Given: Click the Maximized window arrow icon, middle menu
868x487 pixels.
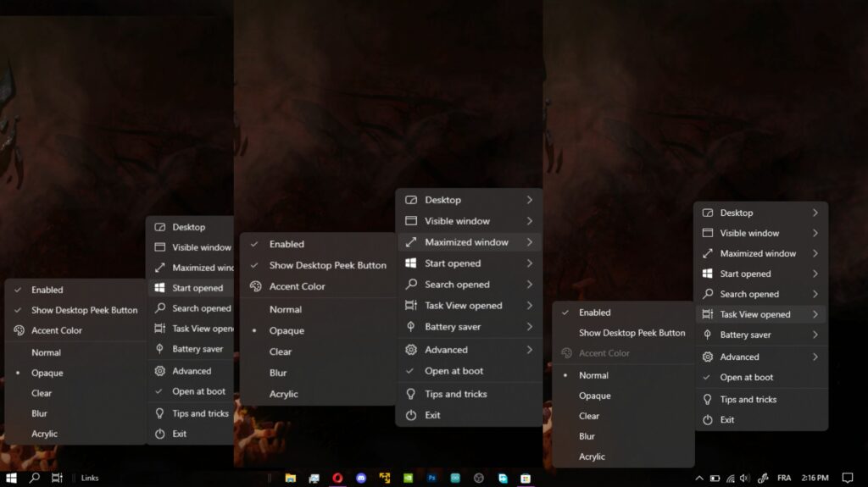Looking at the screenshot, I should click(411, 242).
